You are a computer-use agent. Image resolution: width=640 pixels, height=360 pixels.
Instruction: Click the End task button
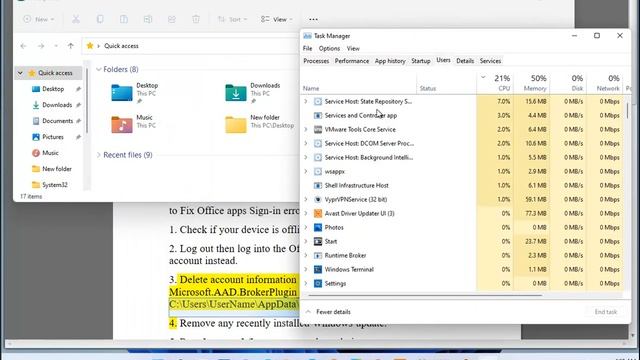pyautogui.click(x=606, y=312)
